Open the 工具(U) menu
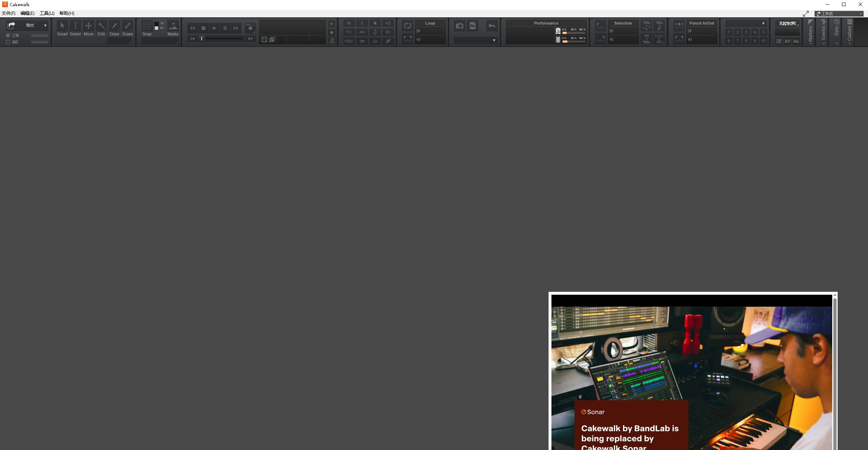868x450 pixels. (x=47, y=13)
